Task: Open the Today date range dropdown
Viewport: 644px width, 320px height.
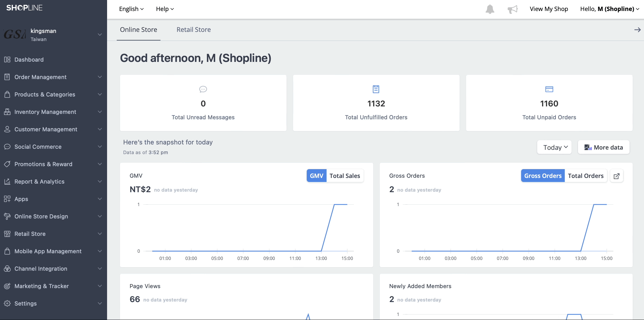Action: coord(554,147)
